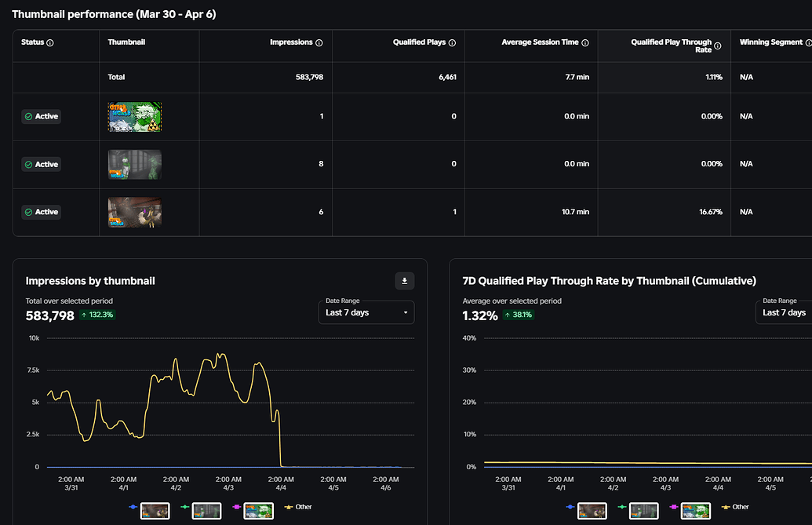
Task: Open the Date Range dropdown in Impressions chart
Action: [366, 312]
